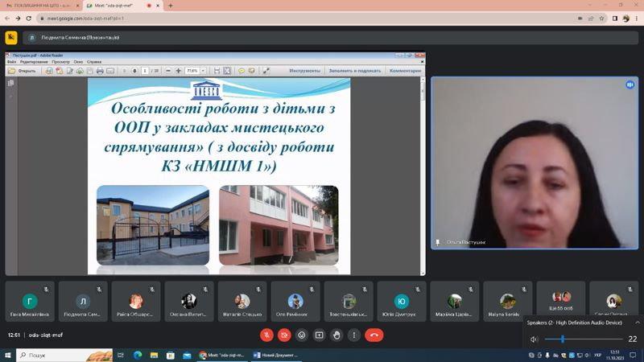Open the tile showing 55 more participants
The image size is (644, 362).
[x=560, y=301]
